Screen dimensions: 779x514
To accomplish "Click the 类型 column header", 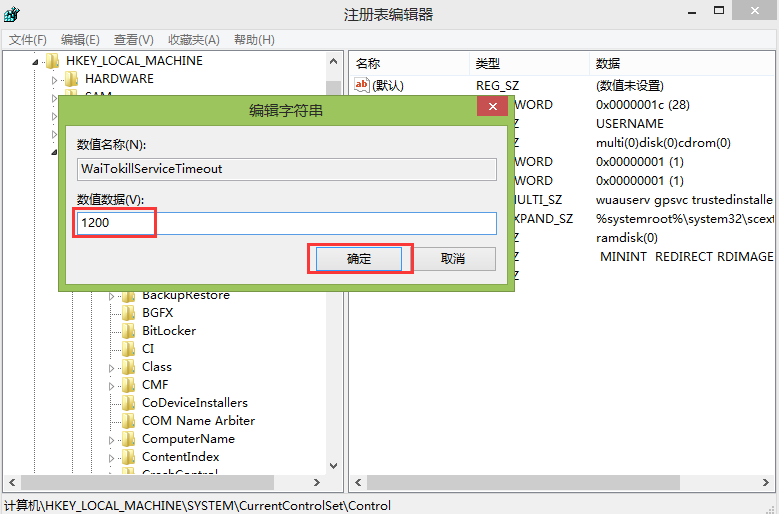I will tap(488, 63).
